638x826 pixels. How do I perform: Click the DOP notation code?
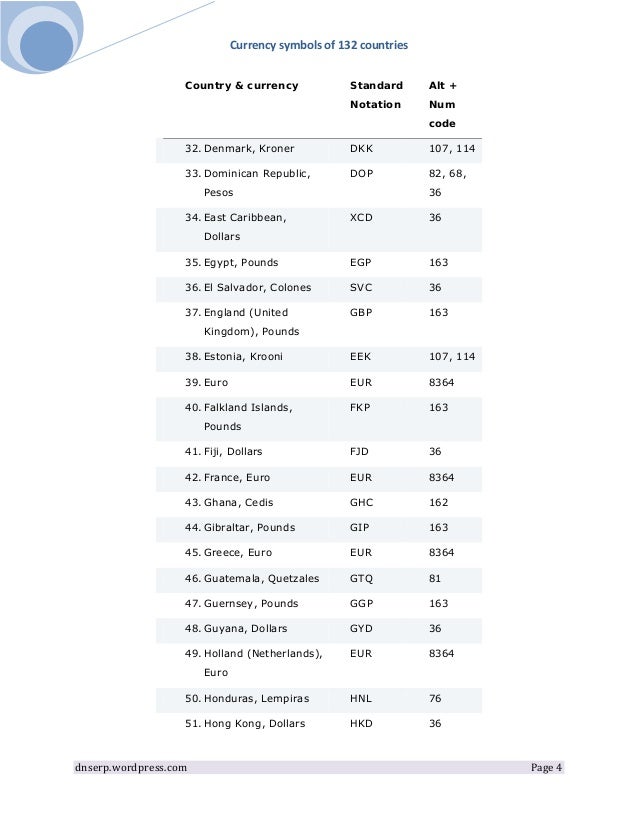tap(362, 173)
